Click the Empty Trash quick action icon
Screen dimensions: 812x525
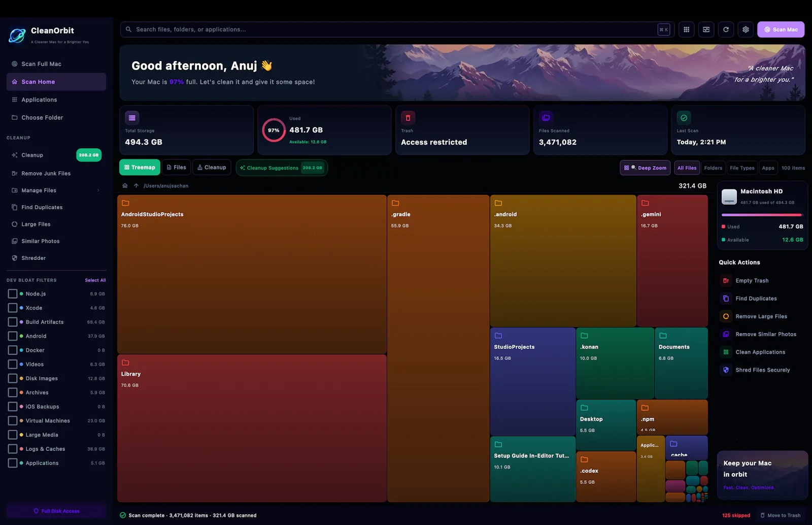click(726, 280)
